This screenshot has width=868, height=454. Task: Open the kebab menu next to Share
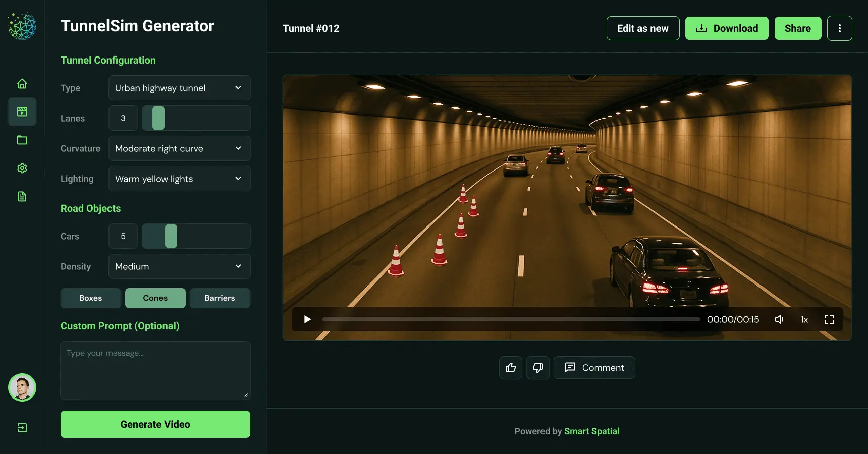(x=840, y=28)
